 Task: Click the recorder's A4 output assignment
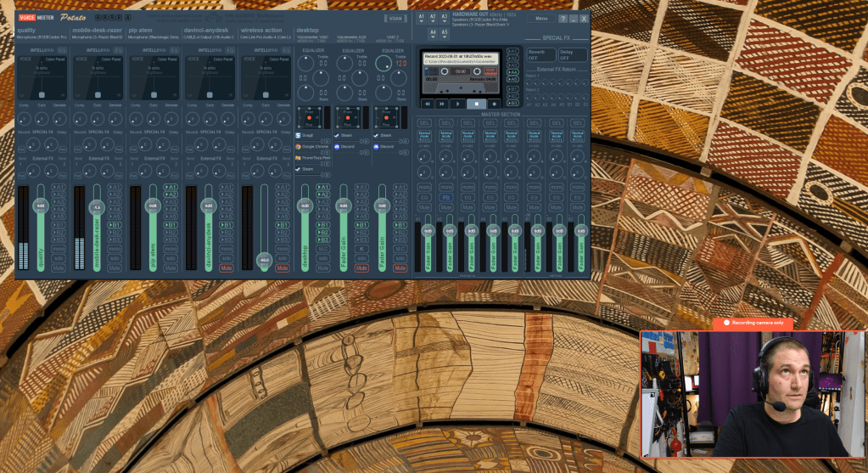pyautogui.click(x=512, y=72)
